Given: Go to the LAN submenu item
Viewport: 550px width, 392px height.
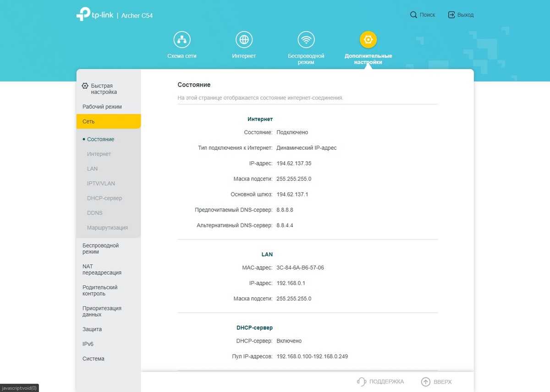Looking at the screenshot, I should tap(92, 169).
